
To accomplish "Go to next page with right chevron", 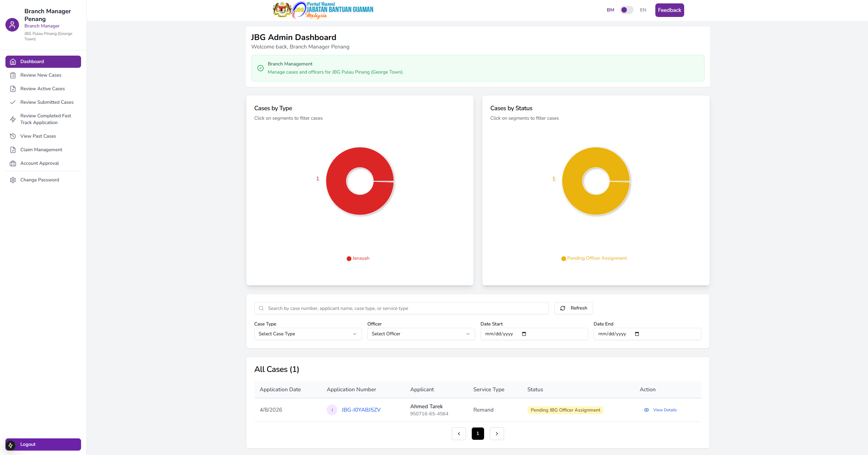I will coord(497,434).
